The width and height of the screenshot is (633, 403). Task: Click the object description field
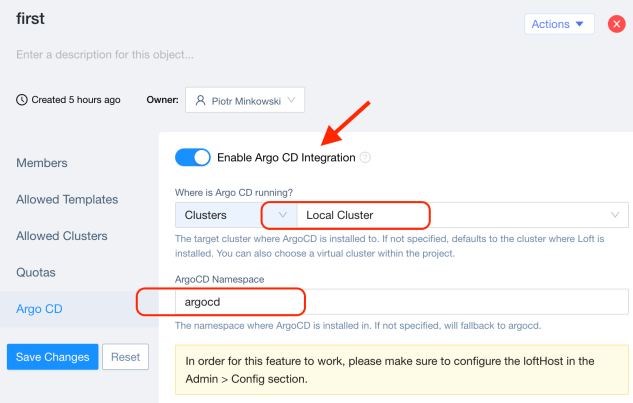click(105, 53)
